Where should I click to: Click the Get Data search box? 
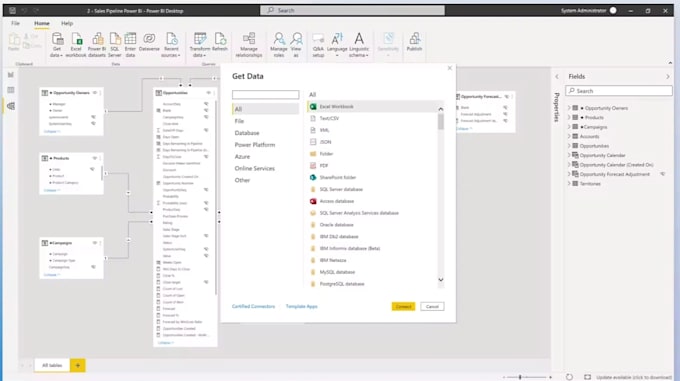click(x=265, y=94)
